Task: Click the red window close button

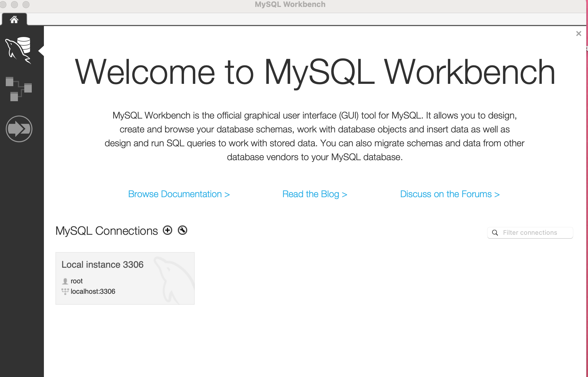Action: click(3, 5)
